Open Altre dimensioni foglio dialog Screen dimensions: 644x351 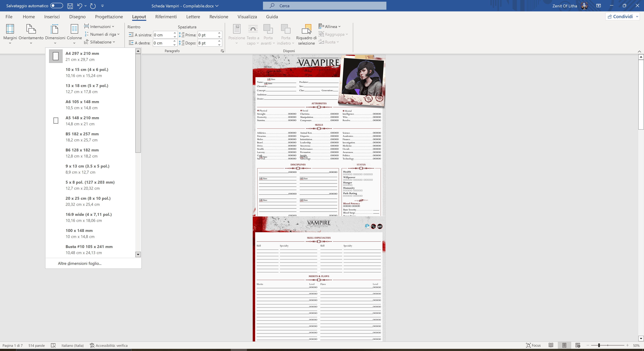coord(79,263)
